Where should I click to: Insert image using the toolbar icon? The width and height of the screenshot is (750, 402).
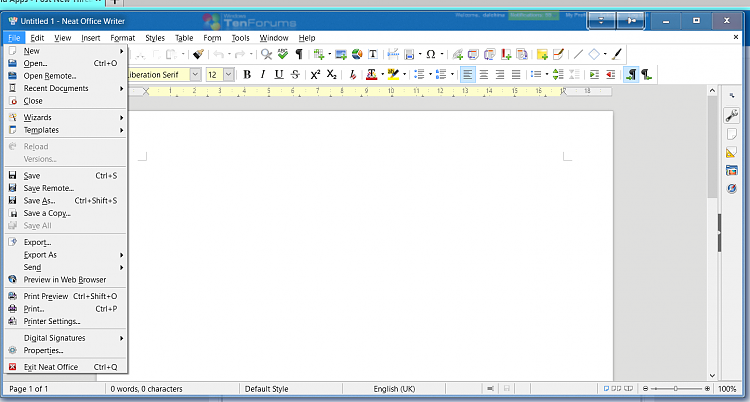click(341, 54)
